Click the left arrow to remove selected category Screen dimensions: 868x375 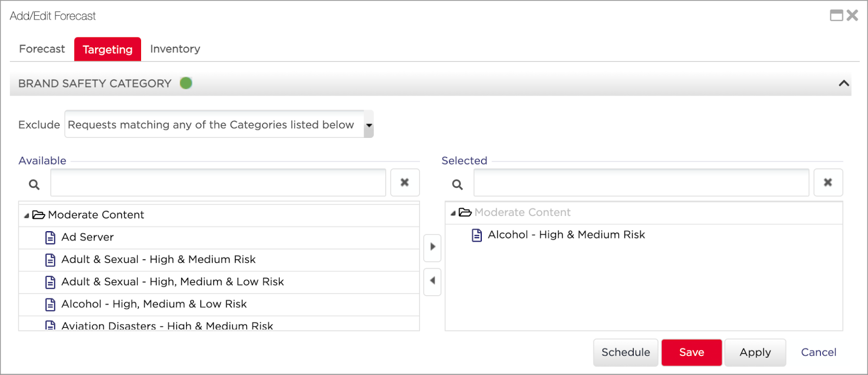[x=432, y=281]
